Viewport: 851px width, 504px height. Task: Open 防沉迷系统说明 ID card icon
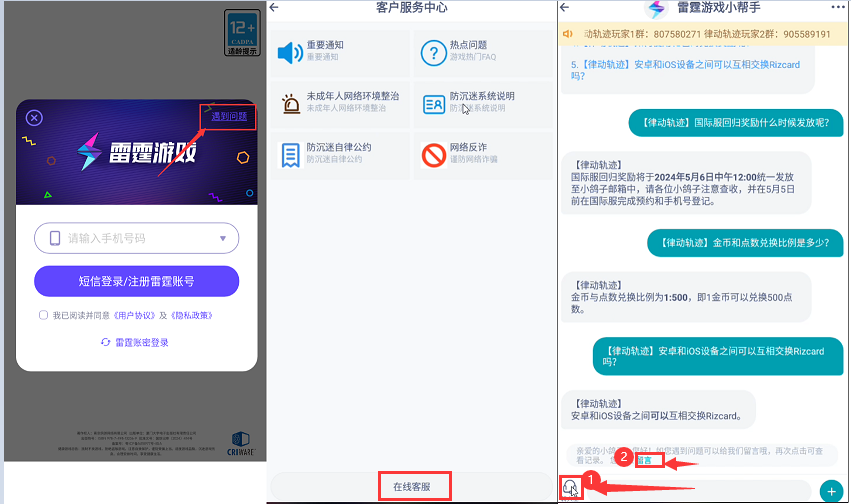(x=434, y=104)
